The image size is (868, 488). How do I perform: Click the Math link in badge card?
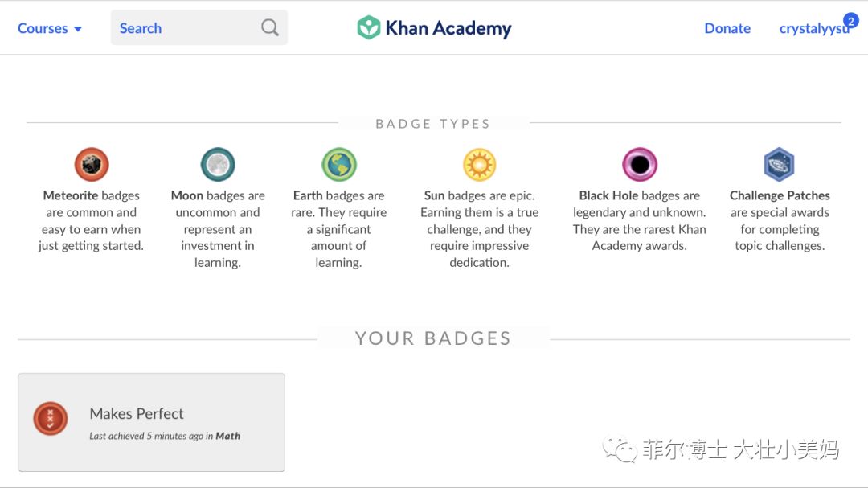pos(228,436)
